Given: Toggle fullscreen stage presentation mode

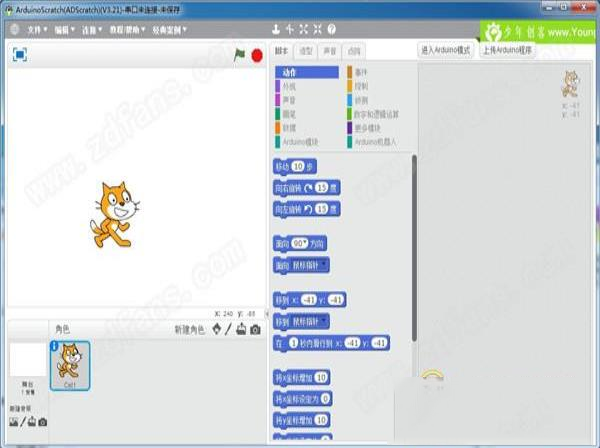Looking at the screenshot, I should pyautogui.click(x=20, y=53).
